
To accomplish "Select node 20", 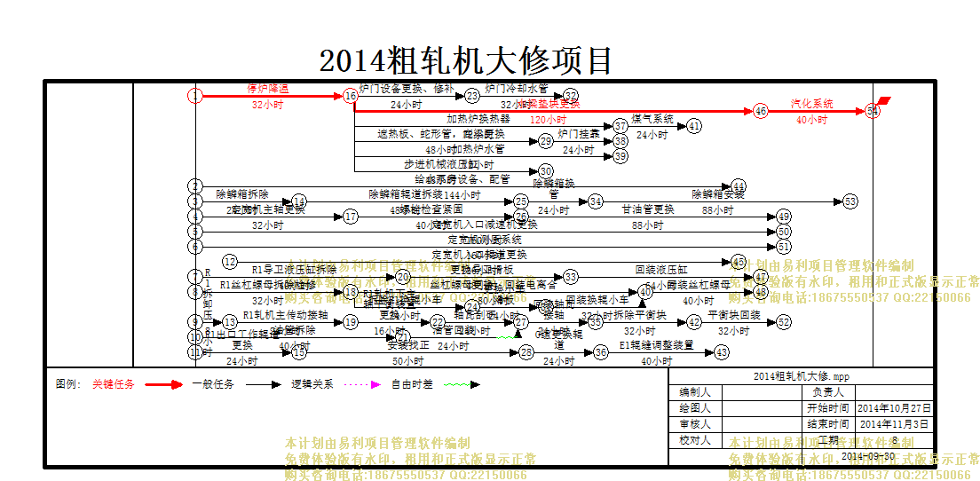I will click(x=403, y=277).
